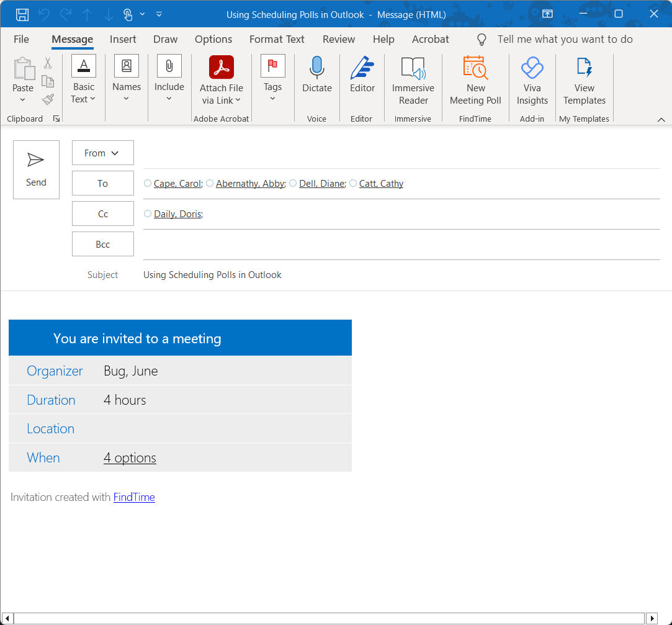This screenshot has height=625, width=672.
Task: Expand the Names group
Action: [127, 78]
